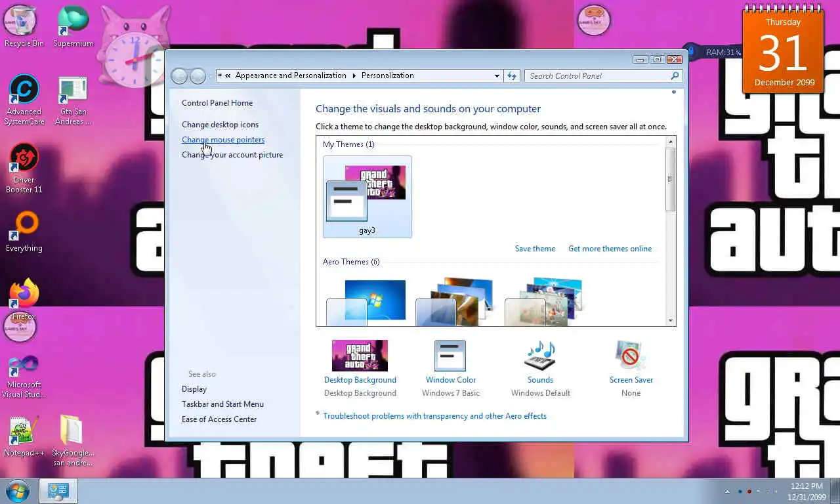The width and height of the screenshot is (840, 504).
Task: Launch Firefox from the desktop
Action: pos(24,299)
